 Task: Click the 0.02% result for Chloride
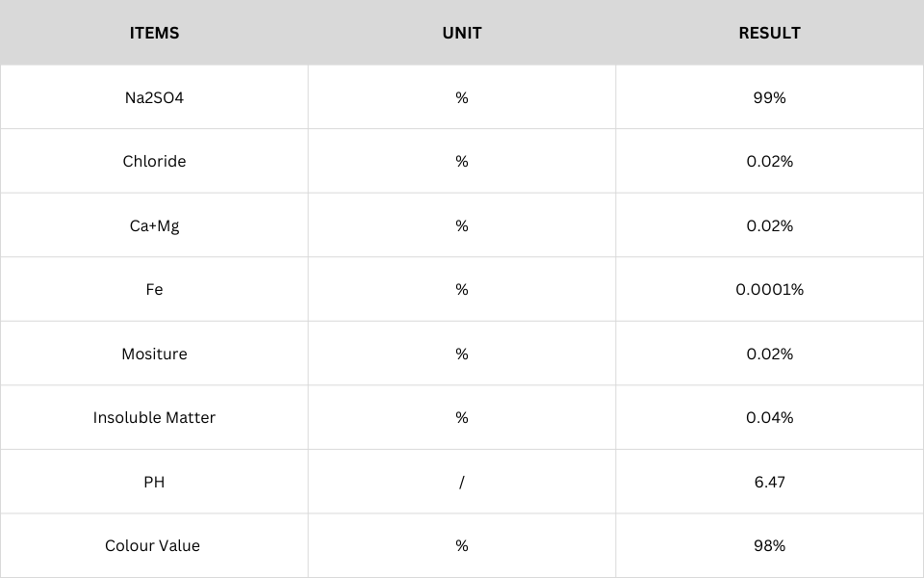coord(769,161)
